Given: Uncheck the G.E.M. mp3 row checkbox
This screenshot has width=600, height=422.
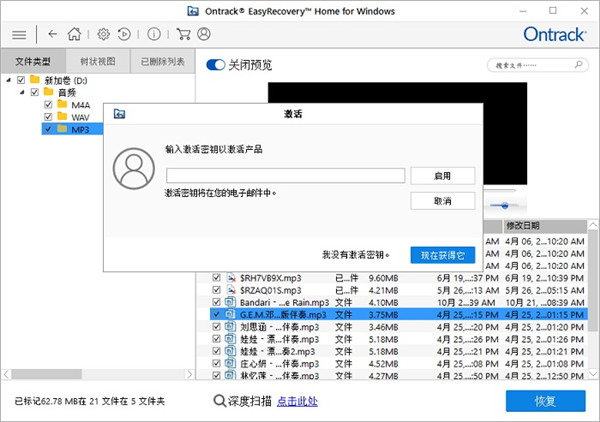Looking at the screenshot, I should 217,314.
